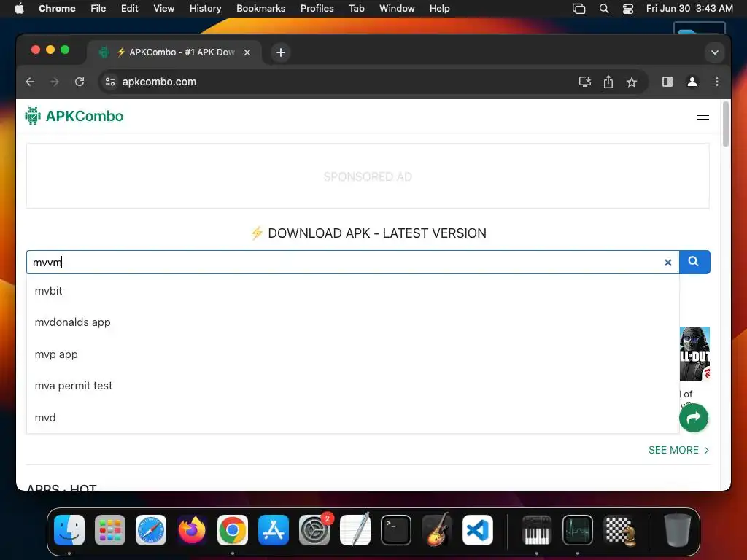Viewport: 747px width, 560px height.
Task: Open a new tab with plus button
Action: pyautogui.click(x=281, y=52)
